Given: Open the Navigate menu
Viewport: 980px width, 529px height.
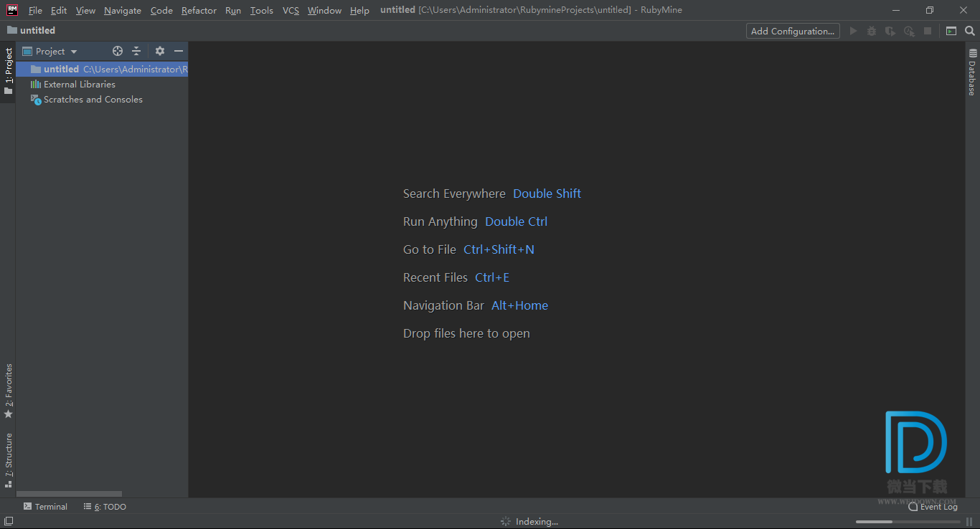Looking at the screenshot, I should 123,10.
